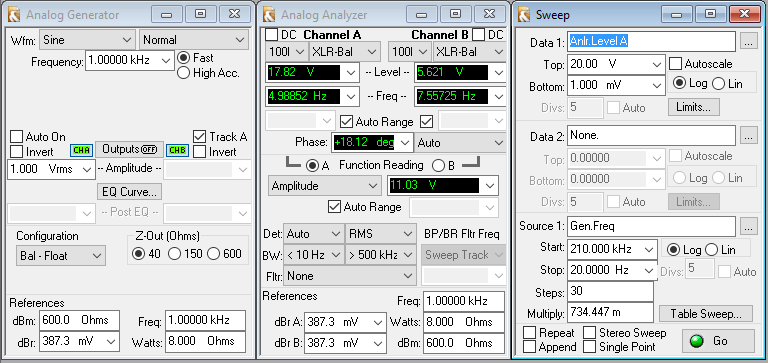Enable the Channel A Invert checkbox

(x=17, y=152)
